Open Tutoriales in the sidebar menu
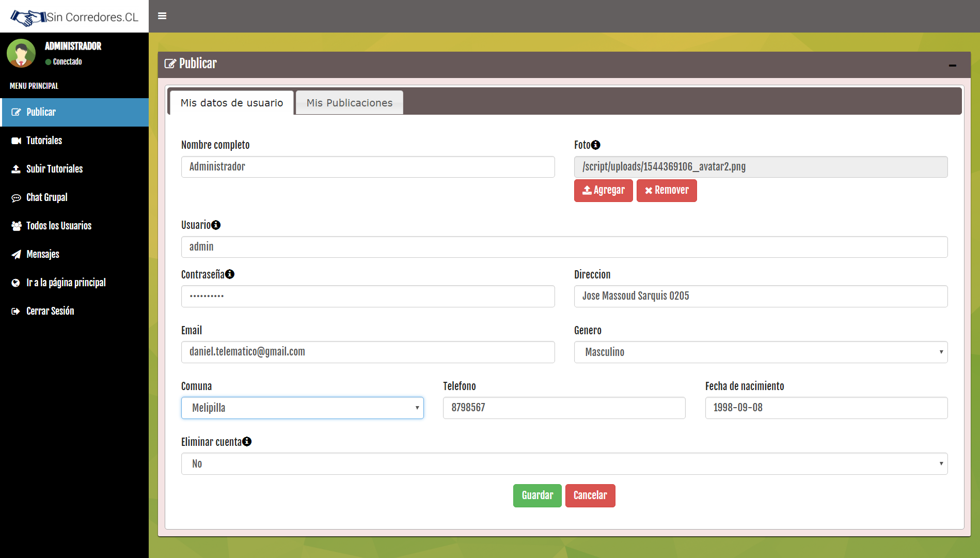 click(44, 141)
